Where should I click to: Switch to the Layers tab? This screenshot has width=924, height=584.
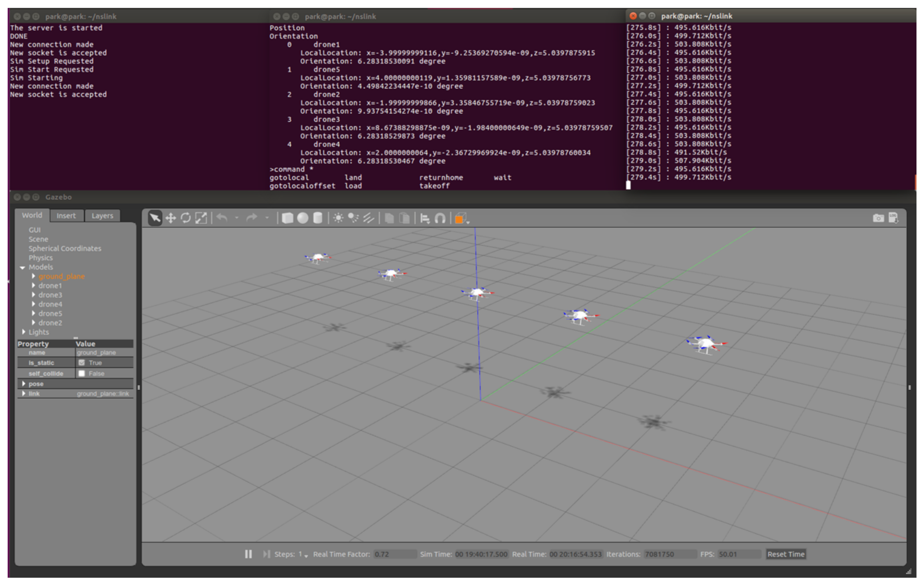102,216
